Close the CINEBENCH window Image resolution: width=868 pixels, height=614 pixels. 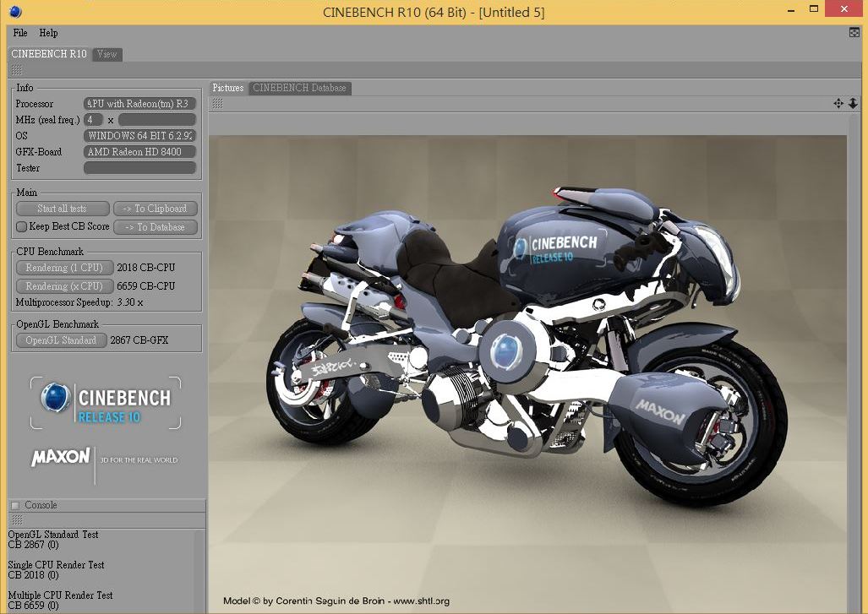tap(844, 8)
